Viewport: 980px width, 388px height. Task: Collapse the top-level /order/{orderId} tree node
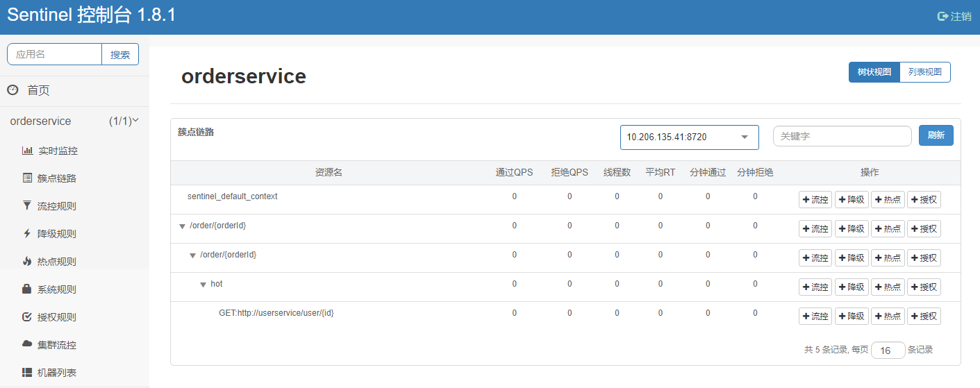click(x=182, y=226)
